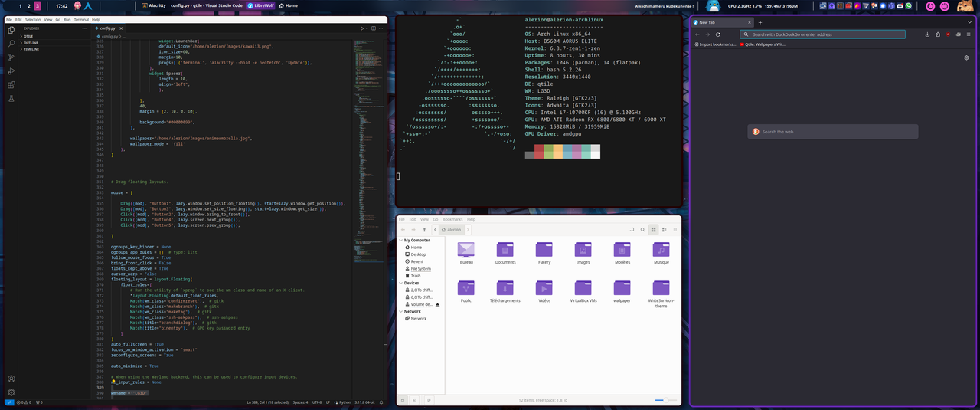Open the Downloads icon in LibreWolf toolbar

(x=927, y=34)
